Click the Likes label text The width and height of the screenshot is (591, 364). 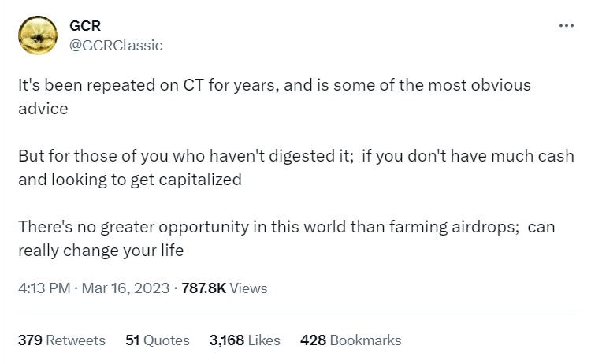click(264, 340)
